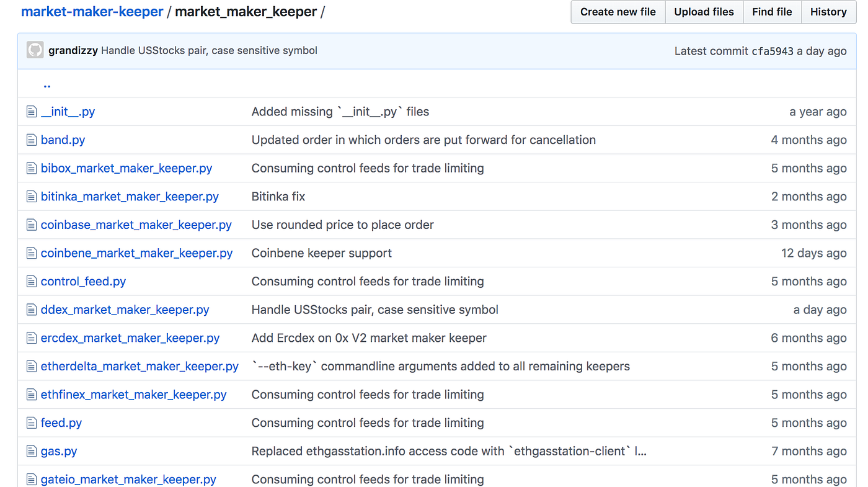Image resolution: width=868 pixels, height=487 pixels.
Task: Open 'Consuming control feeds' commit in feed.py row
Action: point(368,423)
